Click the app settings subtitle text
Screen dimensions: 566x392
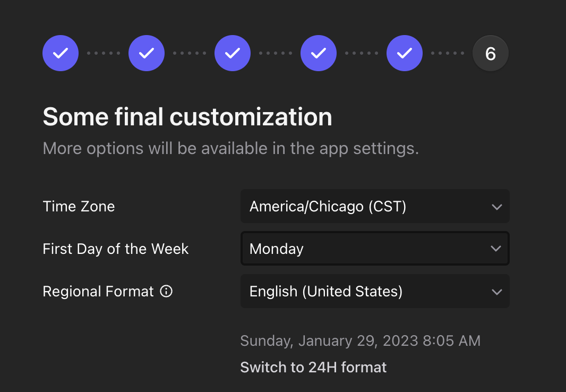tap(230, 148)
